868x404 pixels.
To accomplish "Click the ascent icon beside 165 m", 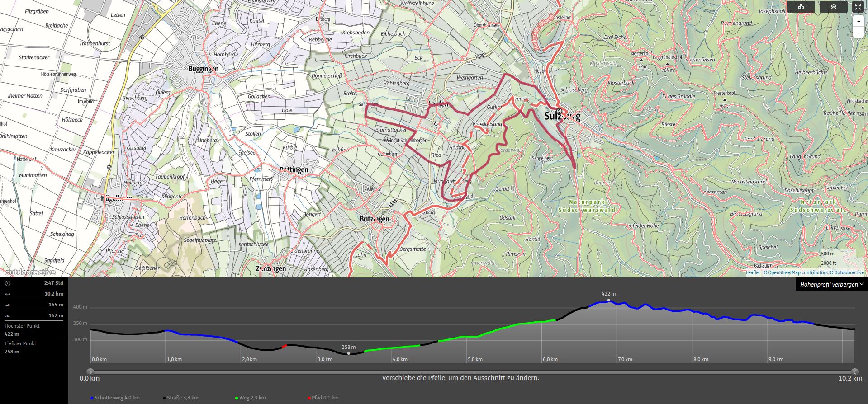I will tap(8, 305).
